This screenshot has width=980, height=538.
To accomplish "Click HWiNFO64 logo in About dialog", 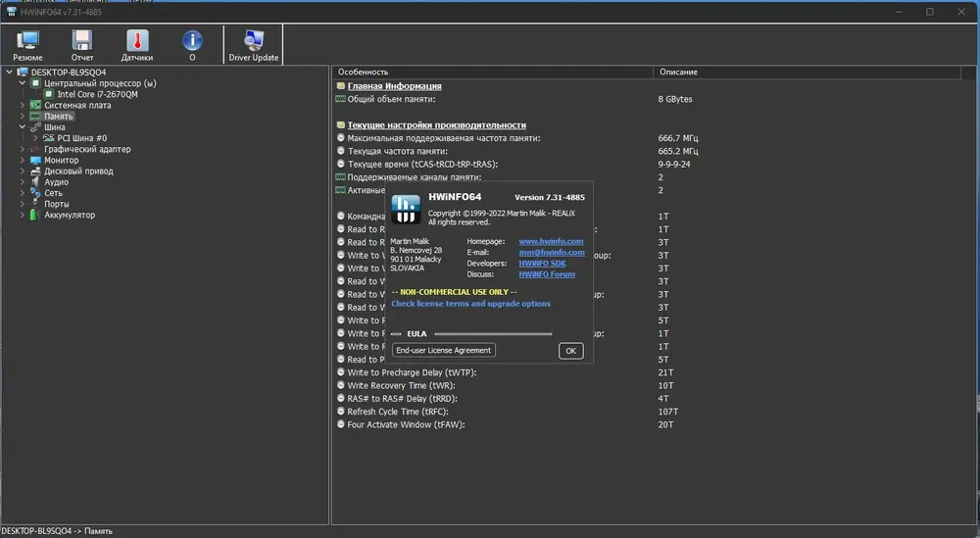I will [x=406, y=209].
